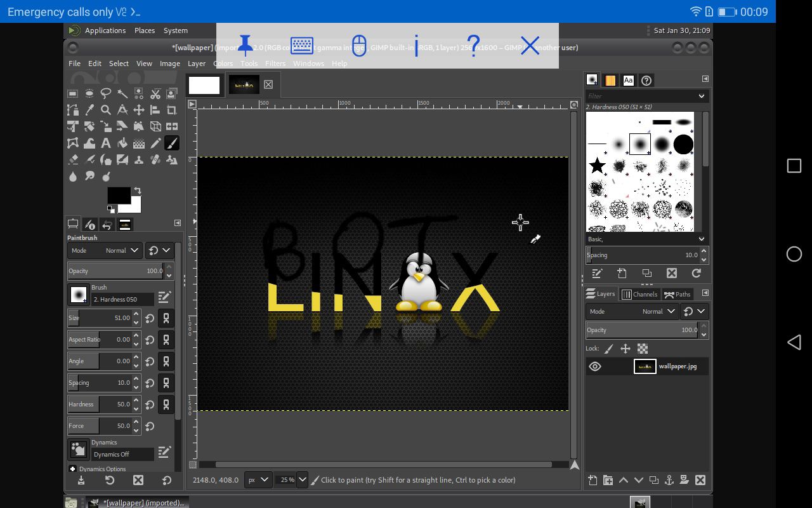Open the Brushes dock tab menu arrow
812x508 pixels.
[x=705, y=79]
